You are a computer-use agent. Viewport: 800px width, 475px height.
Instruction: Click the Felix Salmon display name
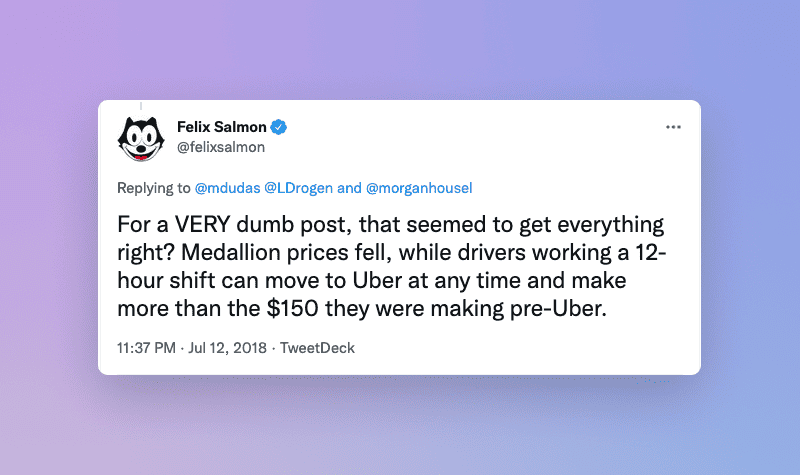pos(223,127)
